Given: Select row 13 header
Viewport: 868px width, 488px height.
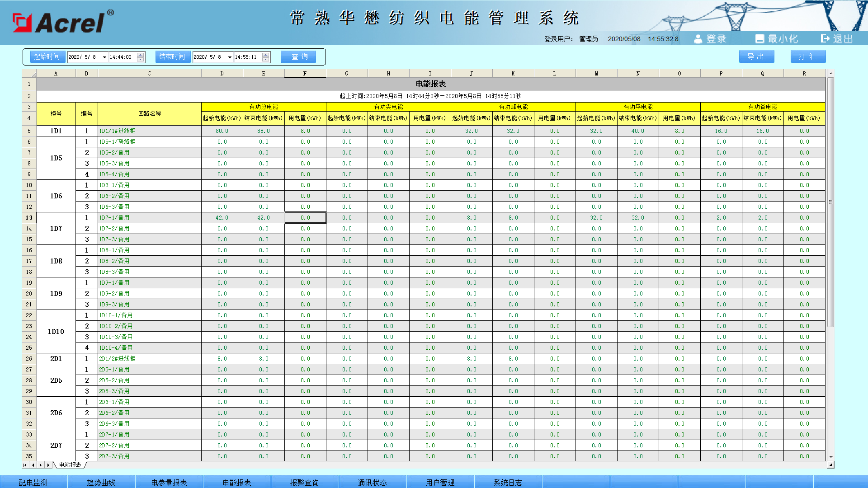Looking at the screenshot, I should coord(29,218).
